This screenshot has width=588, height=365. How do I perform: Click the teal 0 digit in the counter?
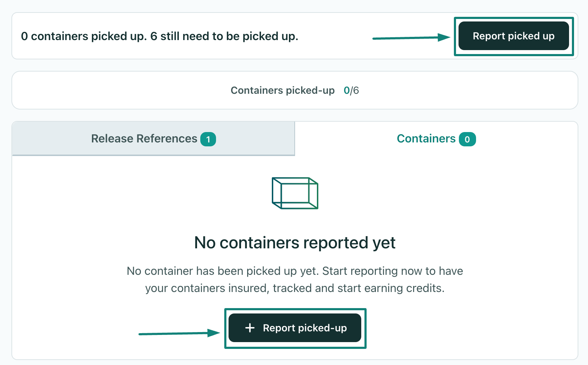[x=346, y=90]
